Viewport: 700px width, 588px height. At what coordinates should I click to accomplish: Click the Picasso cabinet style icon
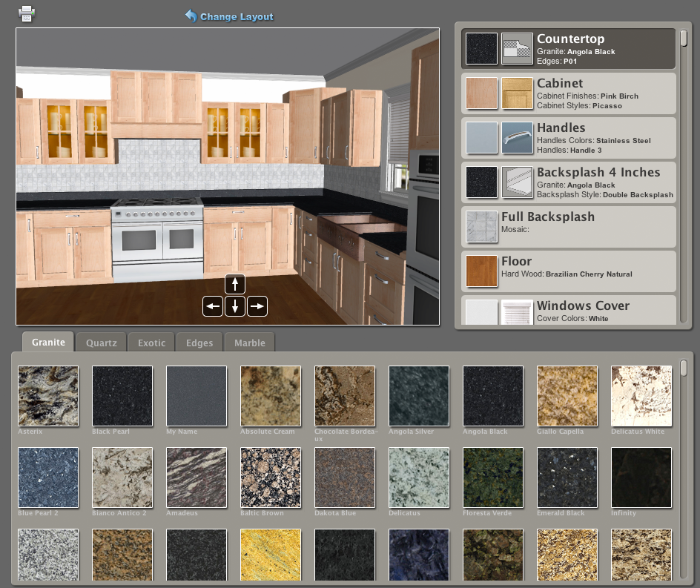[517, 93]
